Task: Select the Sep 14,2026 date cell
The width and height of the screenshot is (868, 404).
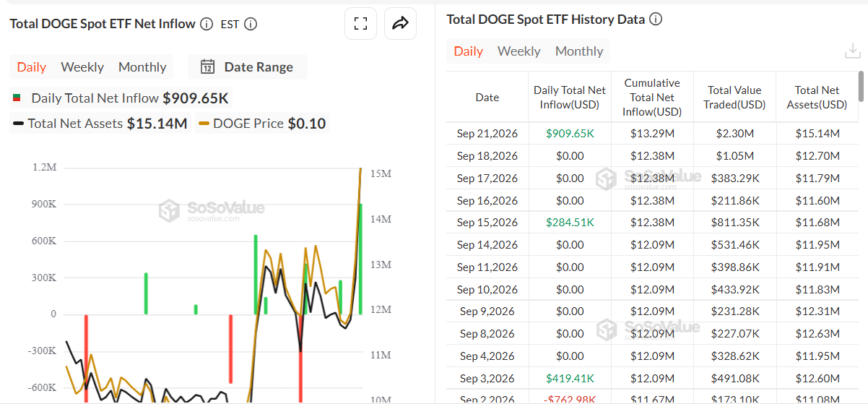Action: [487, 245]
